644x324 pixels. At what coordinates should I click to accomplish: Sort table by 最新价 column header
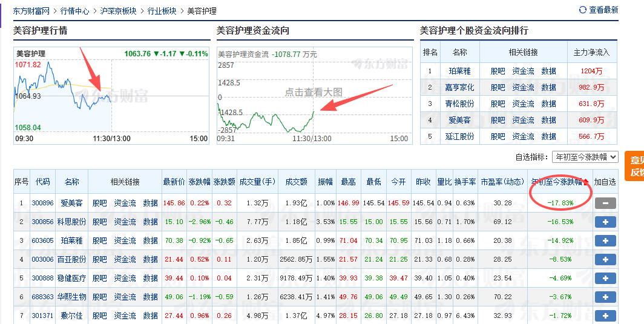[174, 182]
